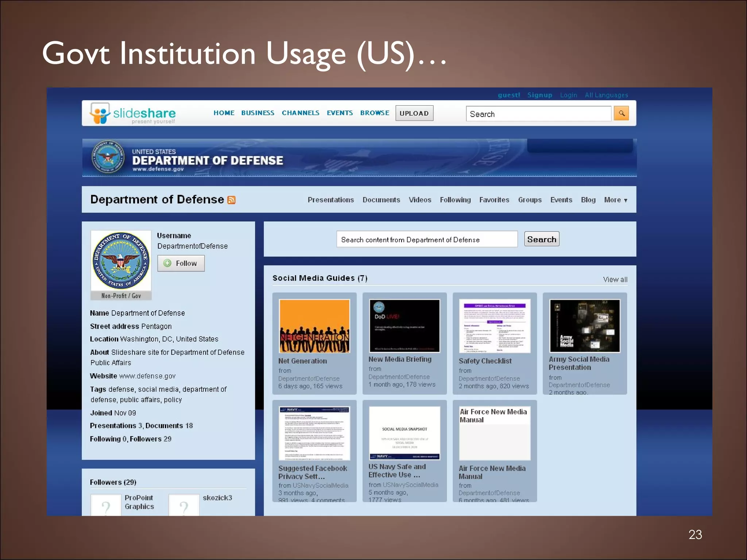Go to CHANNELS in the top navigation
Image resolution: width=747 pixels, height=560 pixels.
300,113
